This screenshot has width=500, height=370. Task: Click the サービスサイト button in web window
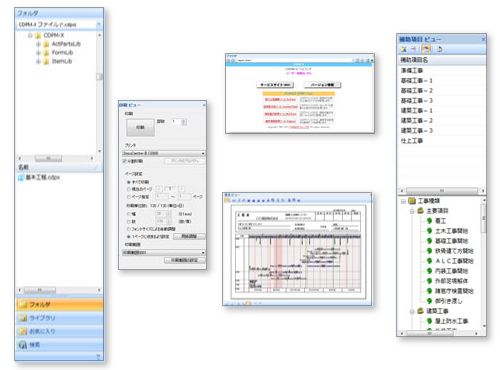pos(275,85)
